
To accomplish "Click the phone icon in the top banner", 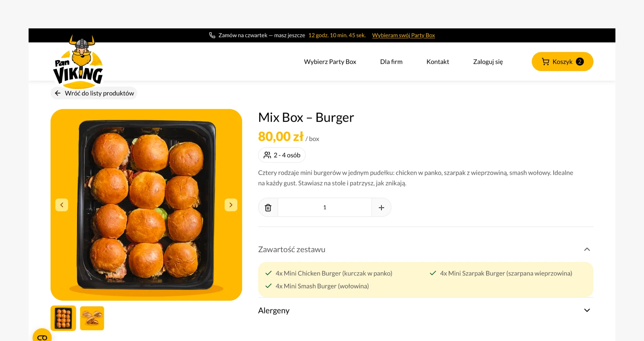I will [x=212, y=35].
